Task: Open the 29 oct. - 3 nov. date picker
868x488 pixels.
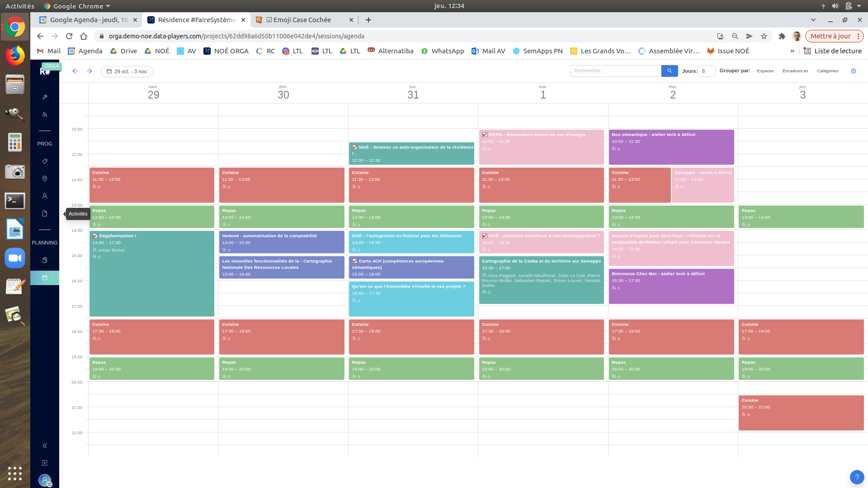Action: click(x=127, y=71)
